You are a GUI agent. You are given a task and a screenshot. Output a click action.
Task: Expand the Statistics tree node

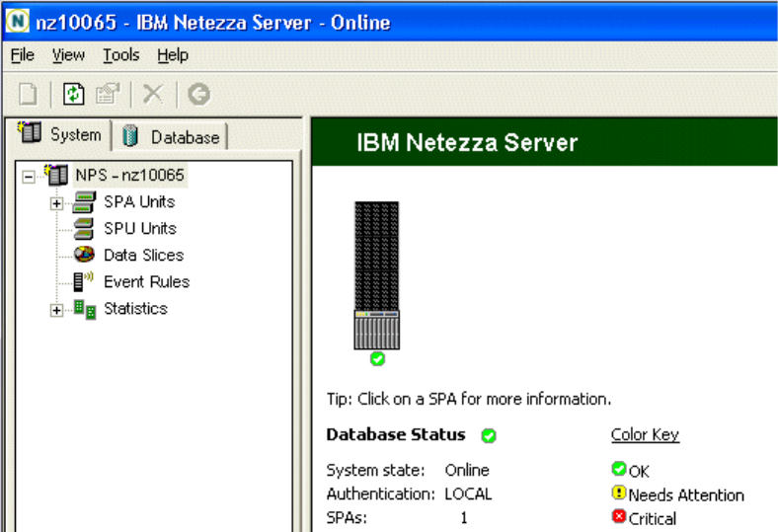tap(56, 310)
